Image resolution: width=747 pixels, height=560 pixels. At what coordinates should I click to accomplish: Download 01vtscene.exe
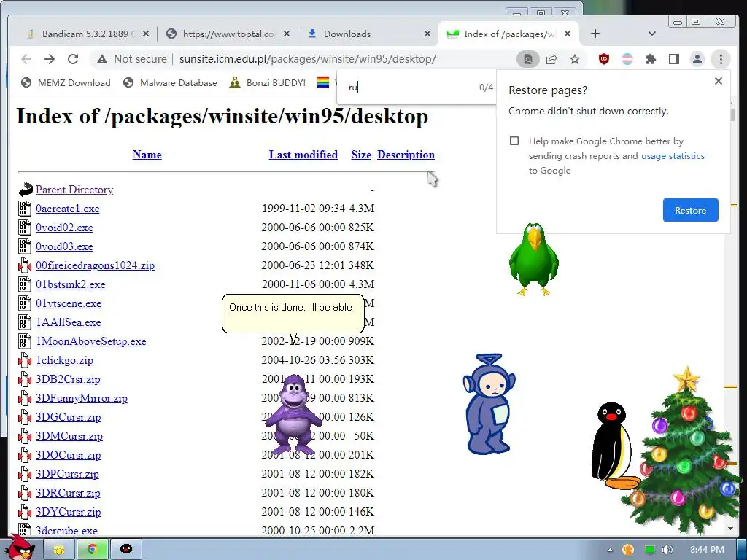coord(69,303)
